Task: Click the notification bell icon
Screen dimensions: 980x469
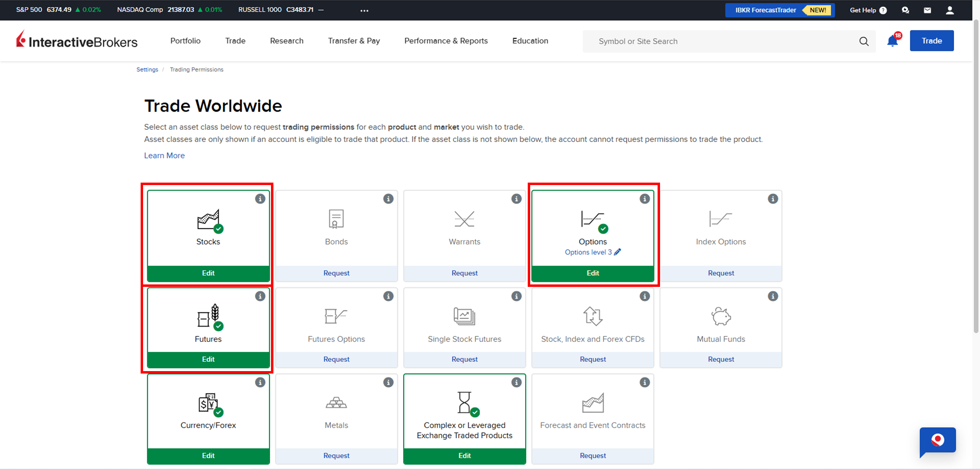Action: pos(892,41)
